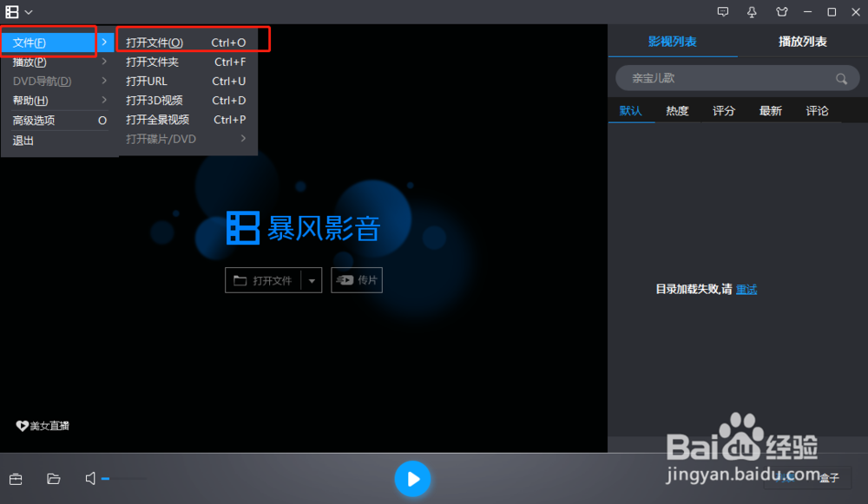Select the 评分 sort tab
Viewport: 868px width, 504px height.
724,111
